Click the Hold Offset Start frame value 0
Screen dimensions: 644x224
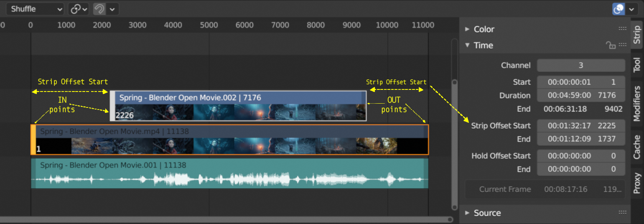[613, 155]
